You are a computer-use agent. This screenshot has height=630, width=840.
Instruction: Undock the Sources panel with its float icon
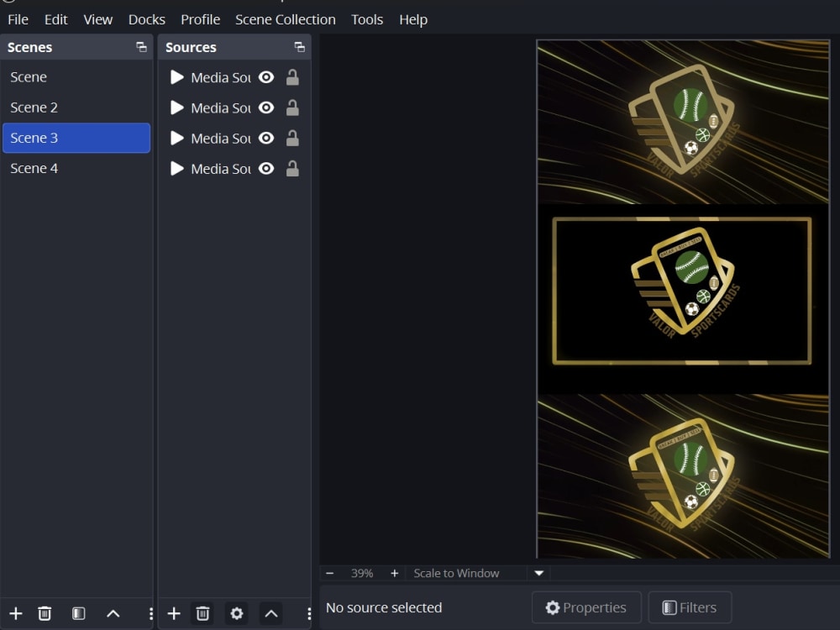click(300, 47)
